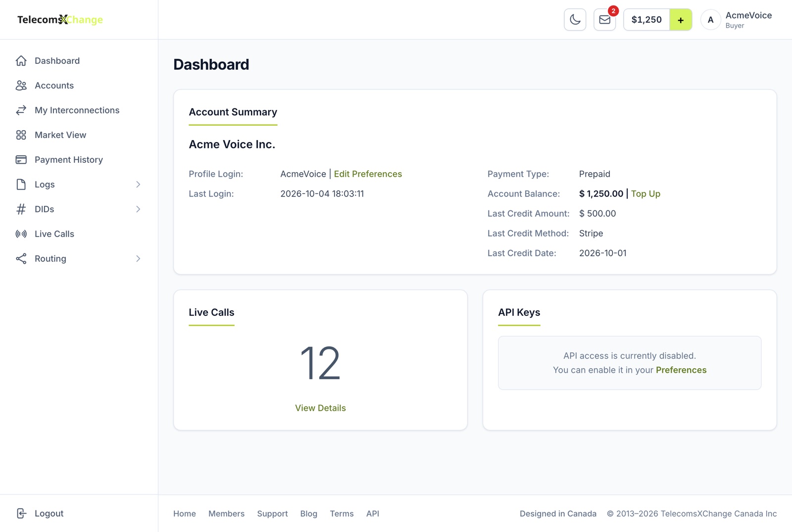
Task: Click the AcmeVoice Buyer username
Action: 748,20
